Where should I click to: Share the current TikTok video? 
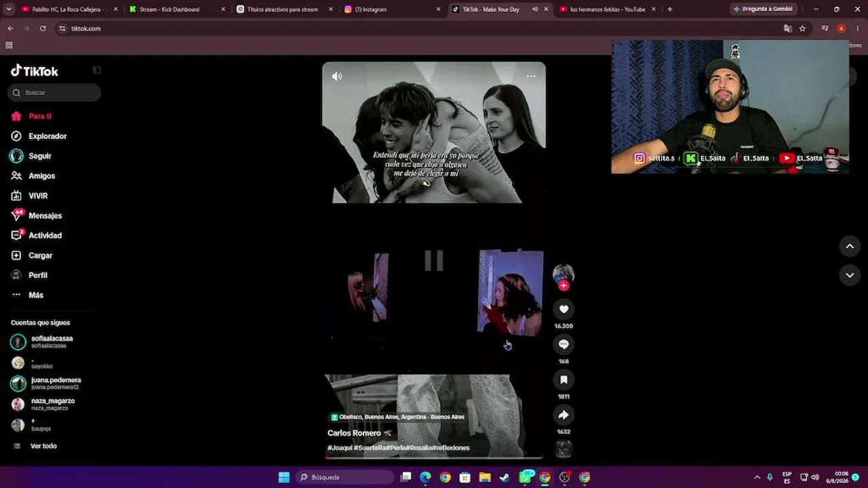tap(564, 415)
